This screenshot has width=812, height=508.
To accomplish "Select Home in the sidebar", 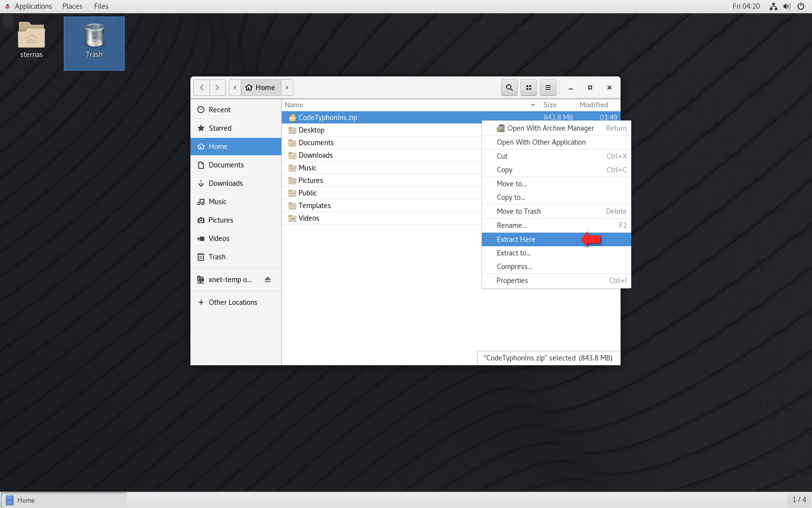I will tap(236, 147).
